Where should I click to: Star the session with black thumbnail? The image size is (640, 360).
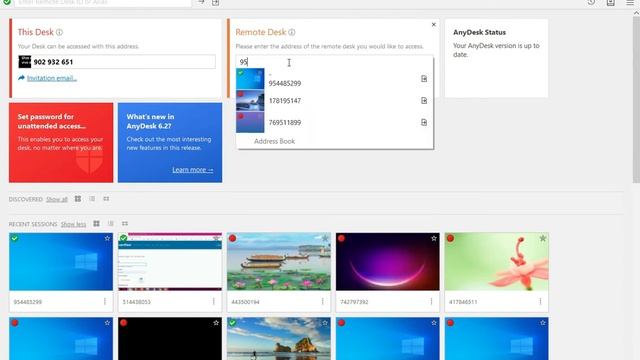(x=216, y=323)
